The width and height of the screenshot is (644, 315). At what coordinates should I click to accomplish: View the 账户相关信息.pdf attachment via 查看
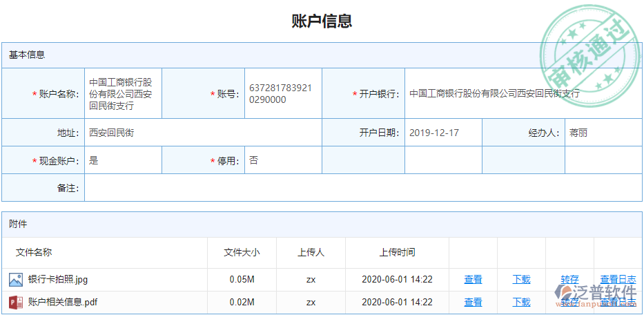coord(473,303)
